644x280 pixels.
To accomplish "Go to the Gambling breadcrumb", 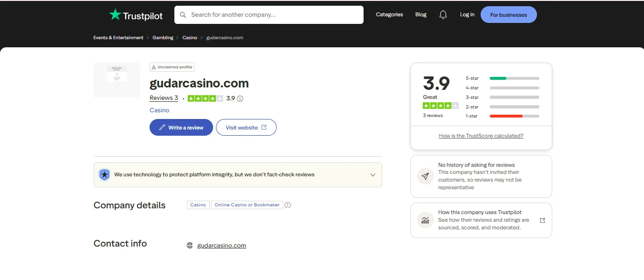I will coord(163,38).
